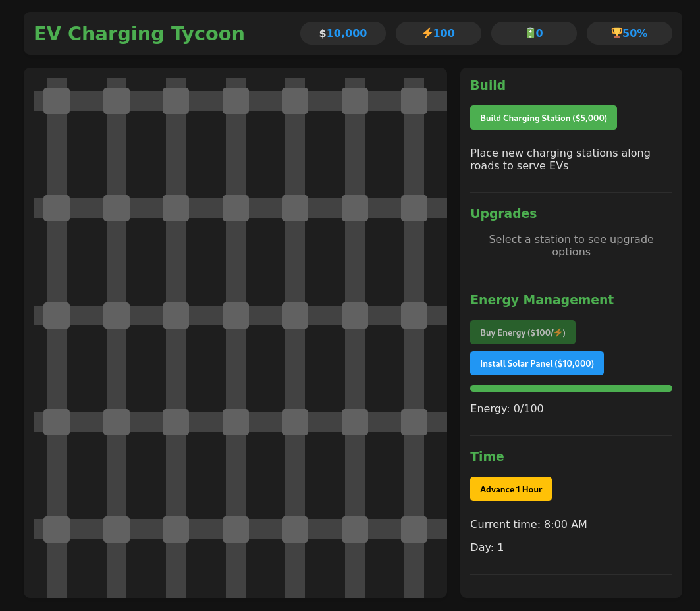Screen dimensions: 700x611
Task: Click 'Select a station to see upgrade options' text
Action: (571, 246)
